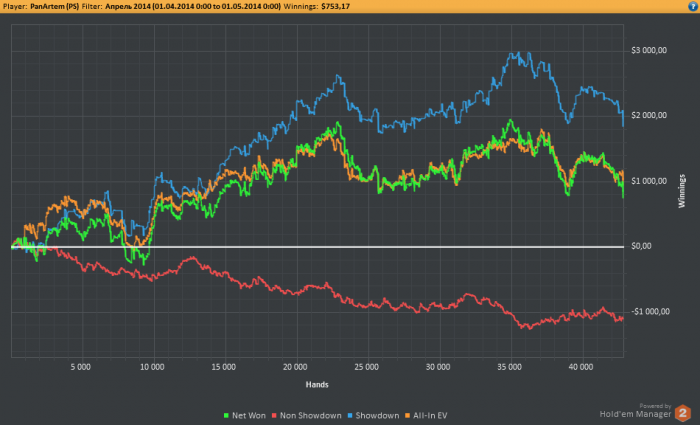
Task: Toggle the Showdown legend label
Action: (x=377, y=416)
